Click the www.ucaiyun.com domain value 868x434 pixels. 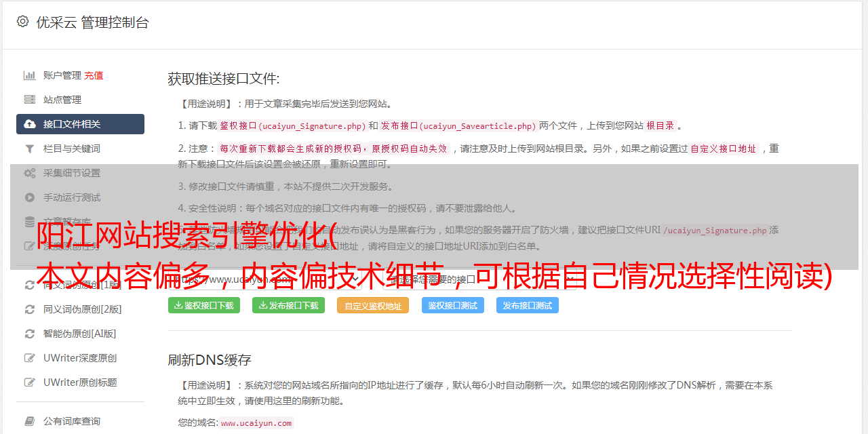point(256,423)
